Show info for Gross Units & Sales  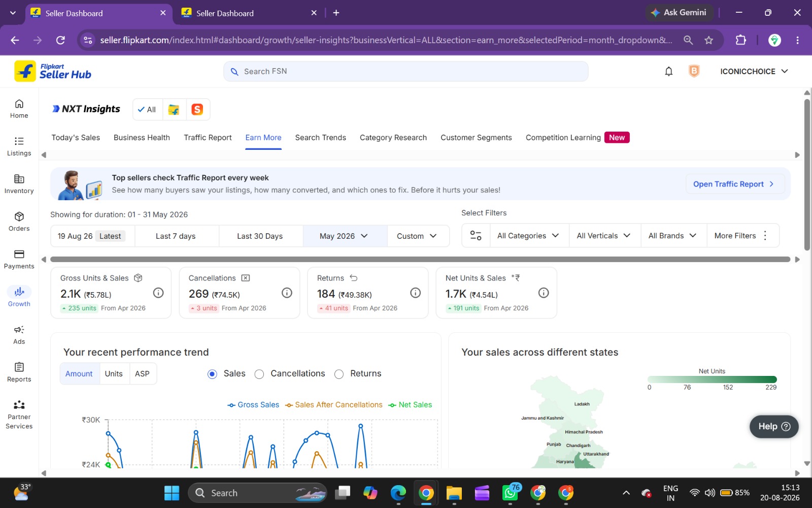[158, 293]
